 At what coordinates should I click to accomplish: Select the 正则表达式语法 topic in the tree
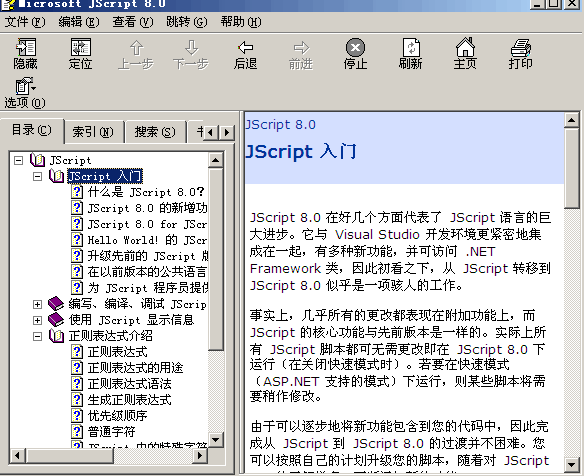tap(129, 384)
